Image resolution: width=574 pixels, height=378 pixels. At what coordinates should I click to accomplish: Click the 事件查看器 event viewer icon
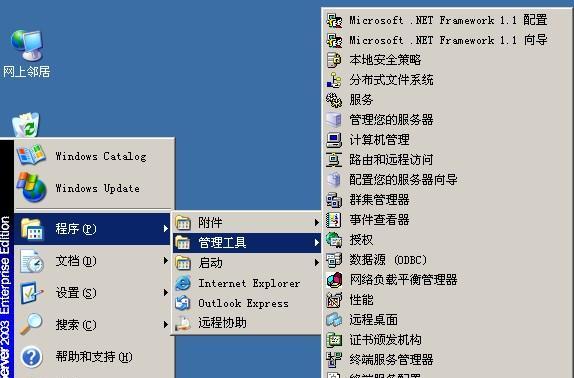pyautogui.click(x=334, y=220)
